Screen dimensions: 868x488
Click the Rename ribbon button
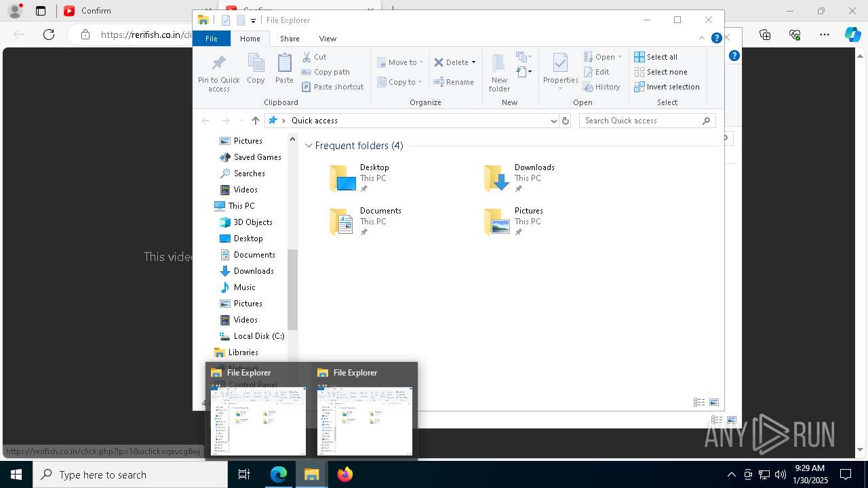coord(454,82)
